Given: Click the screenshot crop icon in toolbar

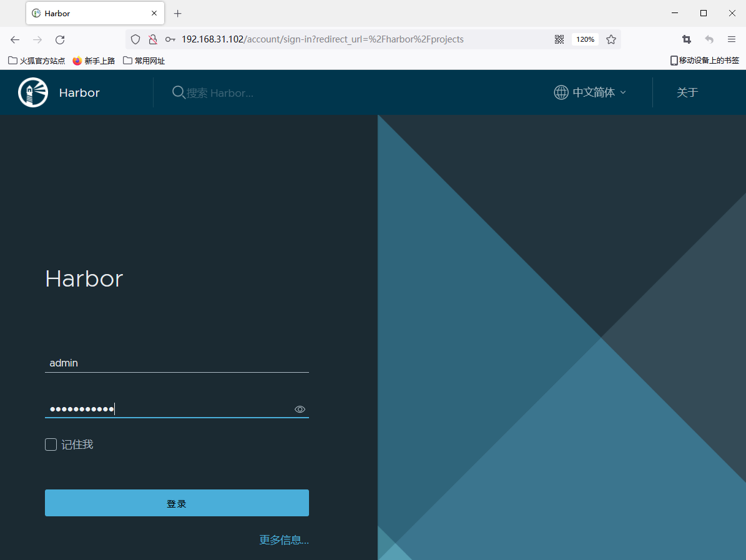Looking at the screenshot, I should [687, 39].
